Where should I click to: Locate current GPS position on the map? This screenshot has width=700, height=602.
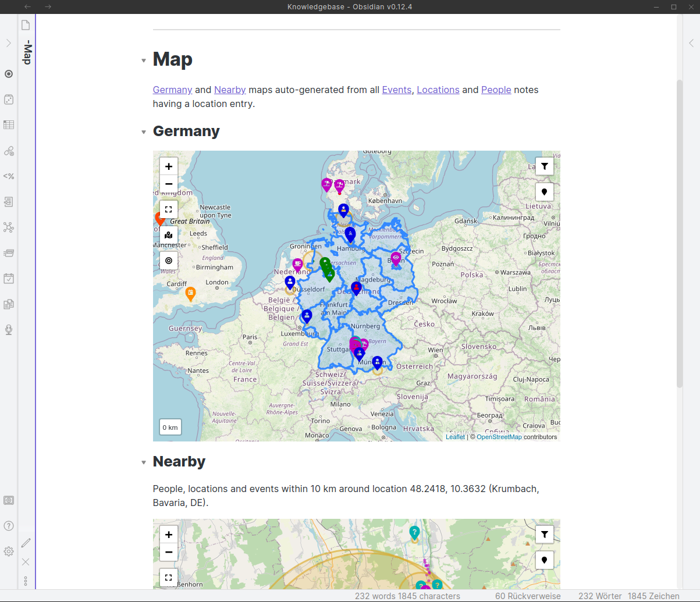[168, 261]
